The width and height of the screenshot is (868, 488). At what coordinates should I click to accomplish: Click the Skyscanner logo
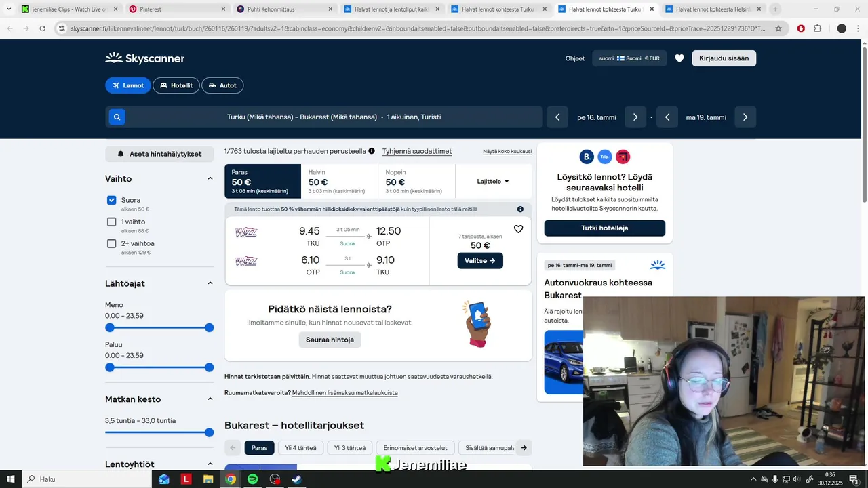coord(144,58)
